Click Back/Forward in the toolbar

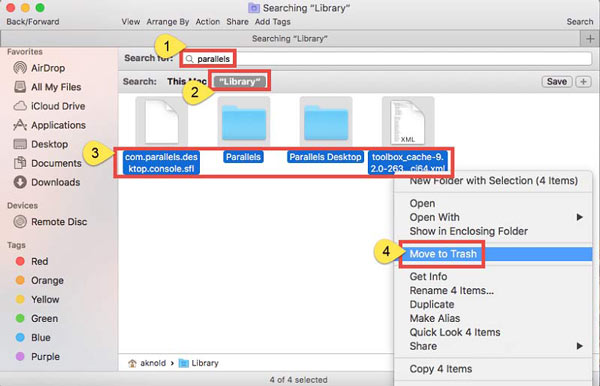[33, 22]
